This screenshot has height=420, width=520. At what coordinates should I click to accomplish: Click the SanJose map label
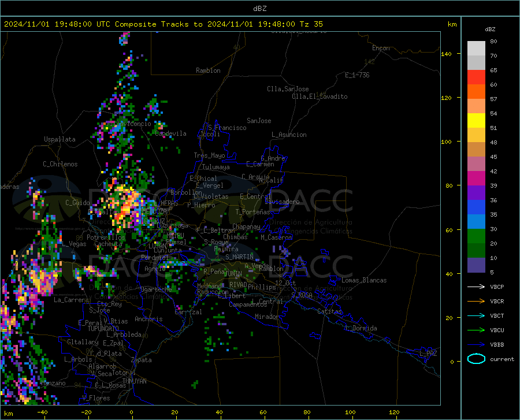tap(259, 121)
